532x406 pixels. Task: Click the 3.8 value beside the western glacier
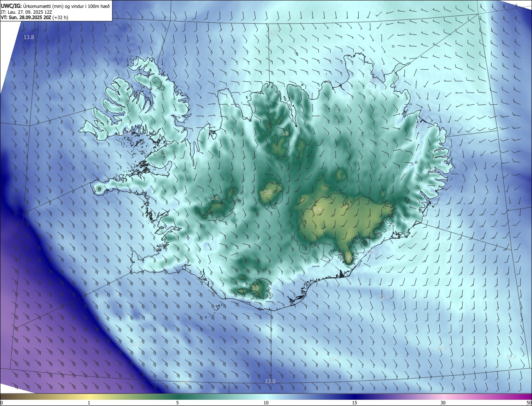(x=214, y=198)
